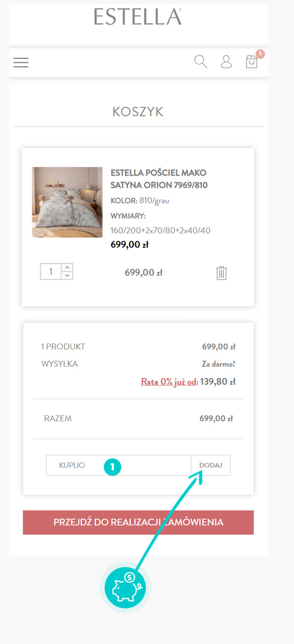The height and width of the screenshot is (644, 294).
Task: Click the KOSZYK page heading
Action: click(138, 112)
